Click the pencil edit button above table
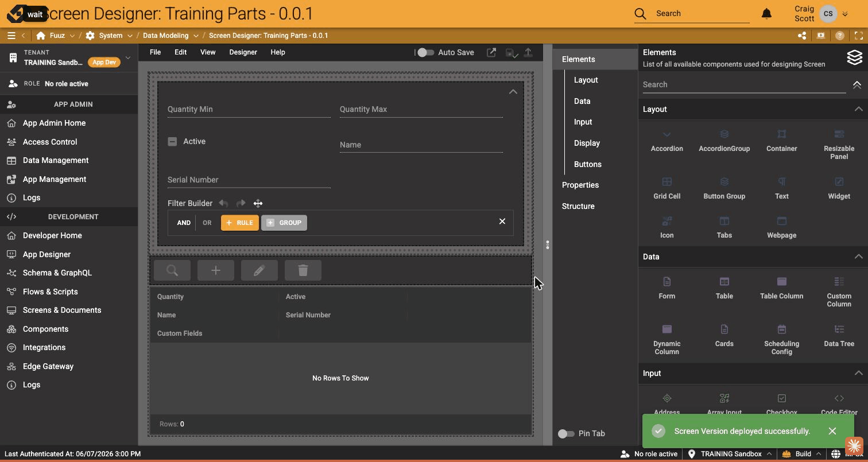The image size is (868, 462). point(259,270)
